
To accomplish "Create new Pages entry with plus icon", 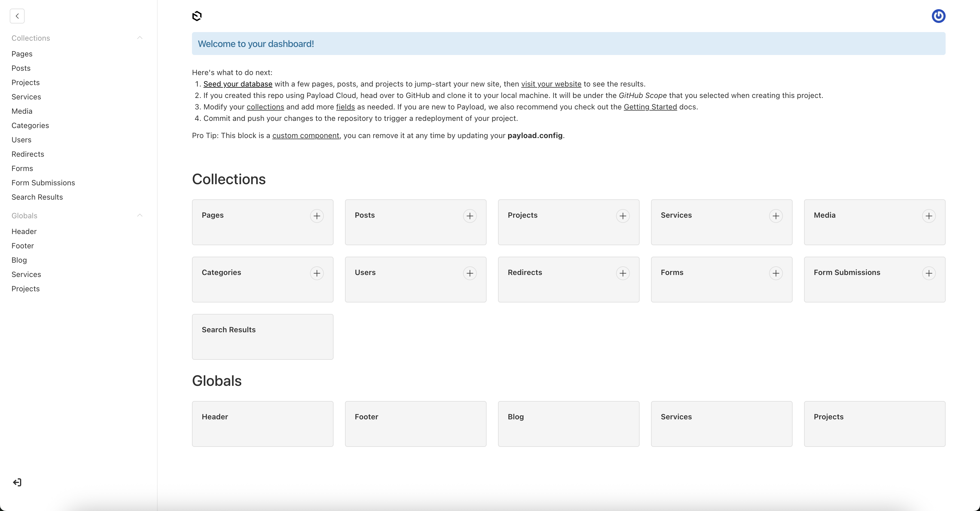I will [317, 216].
